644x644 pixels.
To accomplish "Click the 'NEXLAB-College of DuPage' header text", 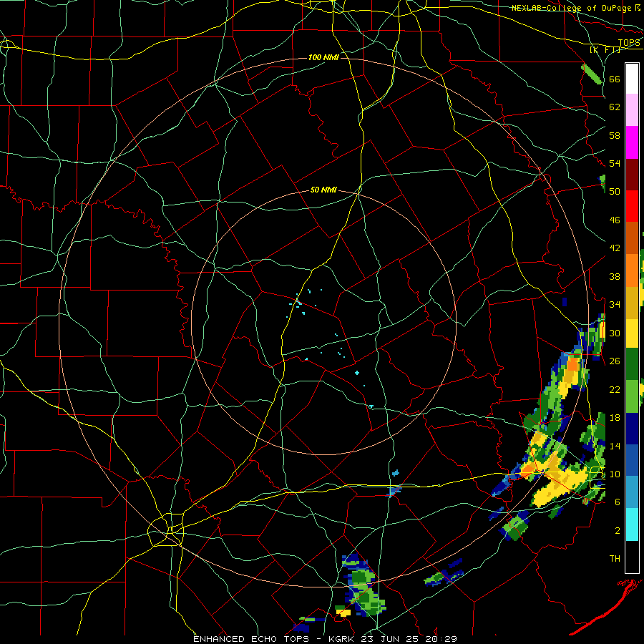I will 572,8.
